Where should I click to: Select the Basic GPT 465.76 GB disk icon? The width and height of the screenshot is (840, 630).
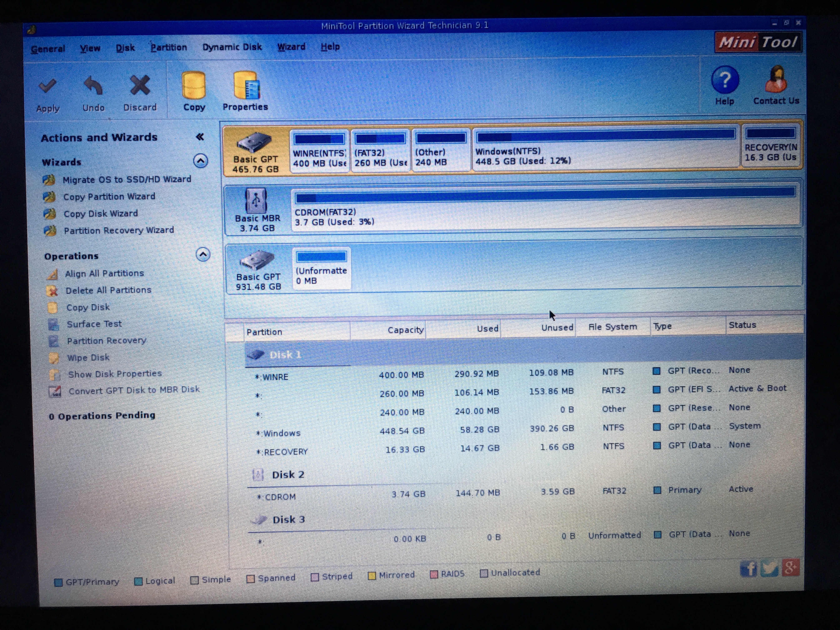coord(254,142)
